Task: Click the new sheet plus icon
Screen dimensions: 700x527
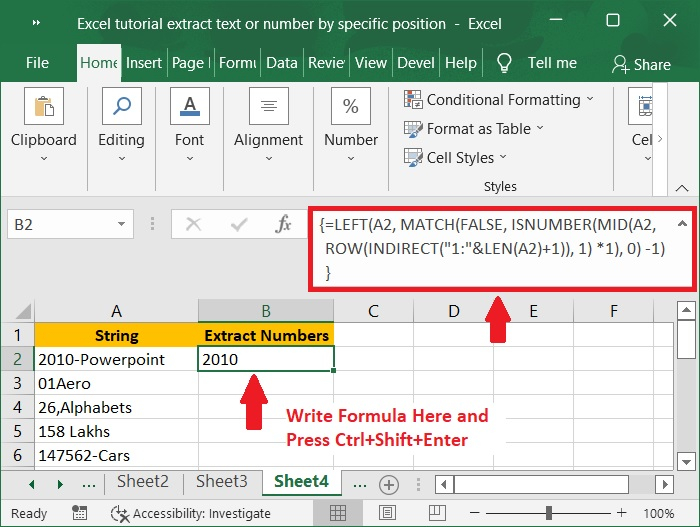Action: point(389,484)
